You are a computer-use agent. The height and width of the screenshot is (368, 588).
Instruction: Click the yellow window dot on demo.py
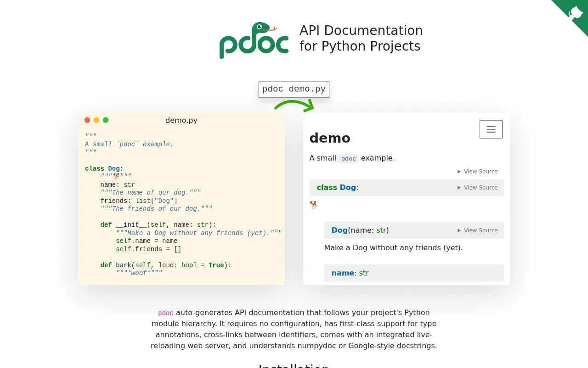point(96,120)
